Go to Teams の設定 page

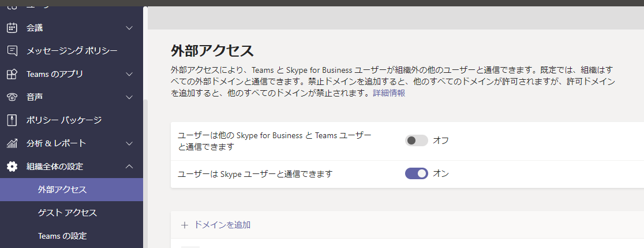(x=72, y=236)
